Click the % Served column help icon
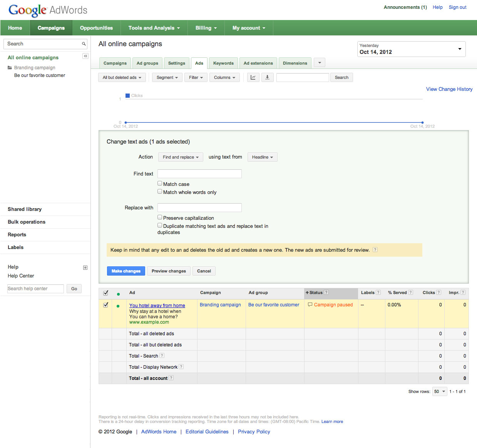Viewport: 477px width, 448px height. click(x=410, y=293)
